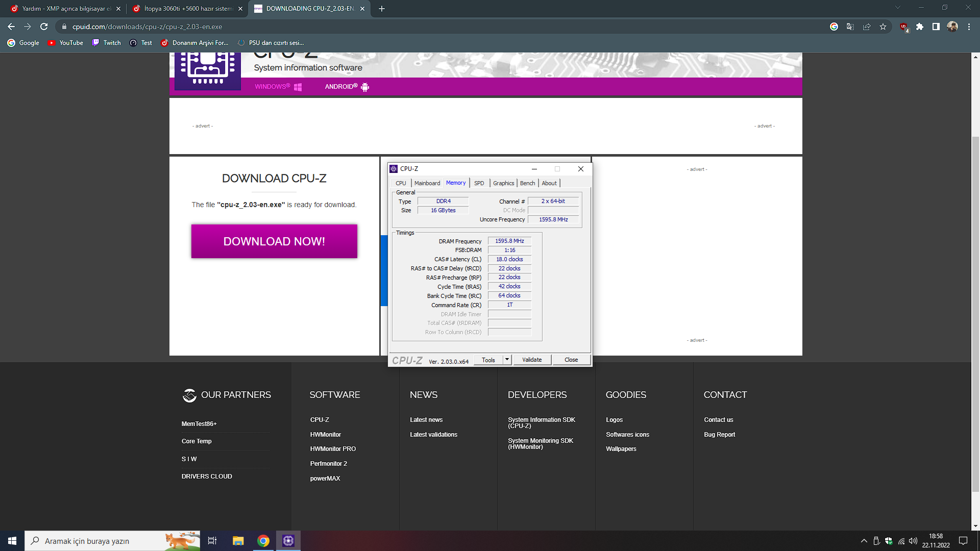Toggle Chrome side panel icon

[936, 27]
